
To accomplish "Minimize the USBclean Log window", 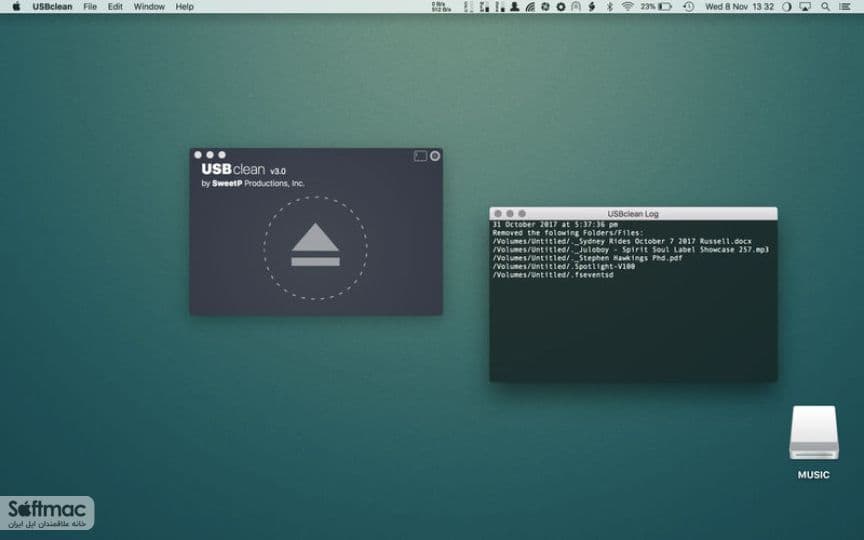I will pyautogui.click(x=510, y=214).
